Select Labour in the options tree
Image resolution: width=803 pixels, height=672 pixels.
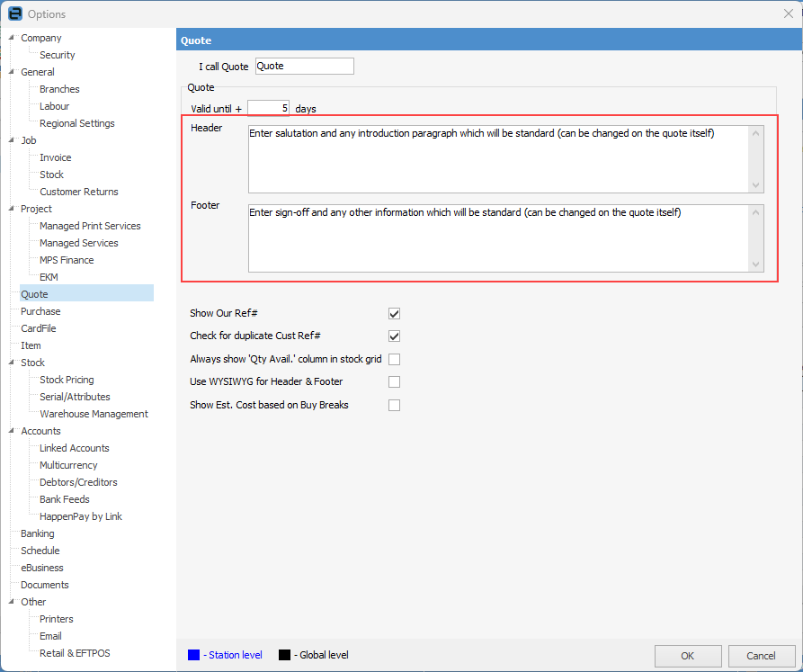(54, 106)
